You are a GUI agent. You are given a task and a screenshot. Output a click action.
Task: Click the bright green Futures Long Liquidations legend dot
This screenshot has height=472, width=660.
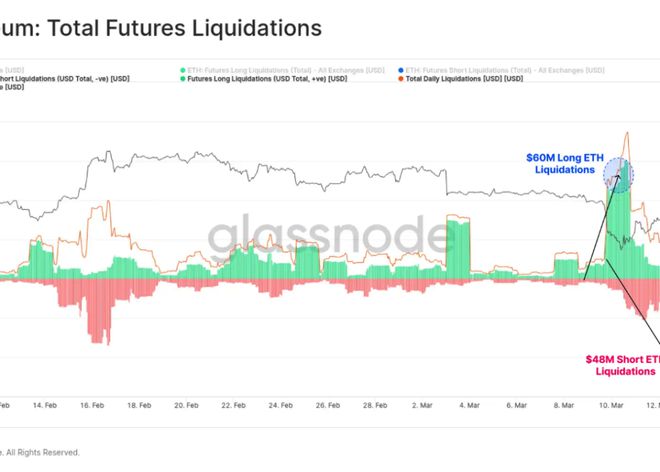pyautogui.click(x=183, y=78)
